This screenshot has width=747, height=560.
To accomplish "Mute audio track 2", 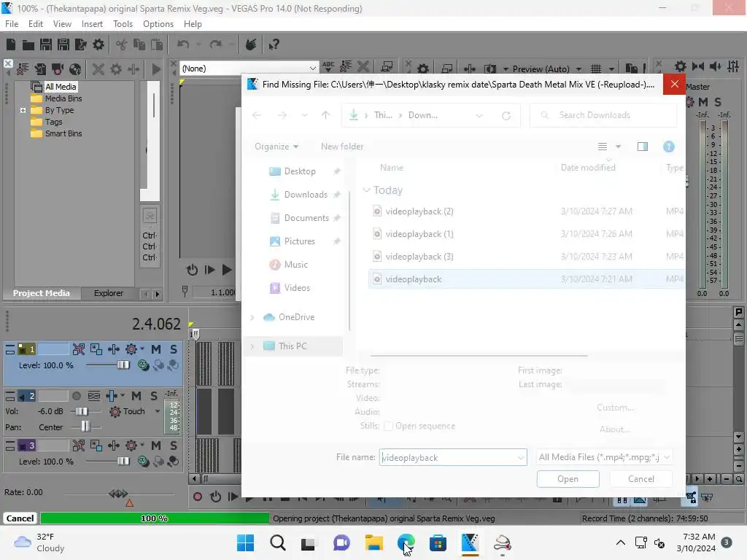I will (x=136, y=396).
